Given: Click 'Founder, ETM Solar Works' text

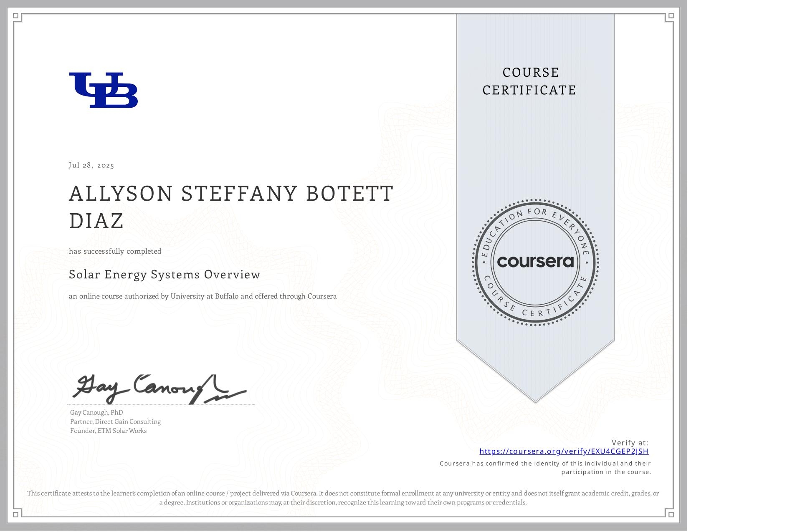Looking at the screenshot, I should [x=108, y=431].
